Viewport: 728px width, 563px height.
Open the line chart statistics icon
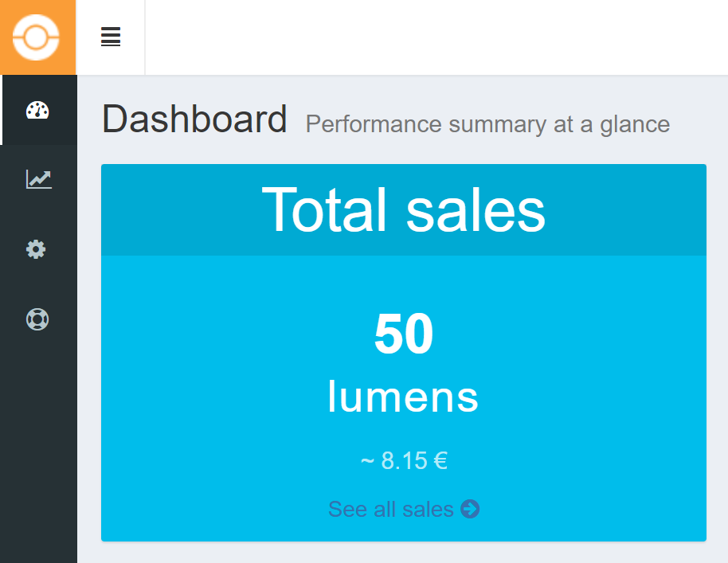(38, 179)
